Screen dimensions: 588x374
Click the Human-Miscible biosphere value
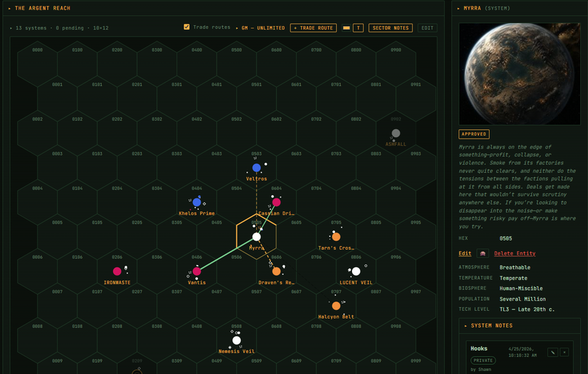click(521, 289)
